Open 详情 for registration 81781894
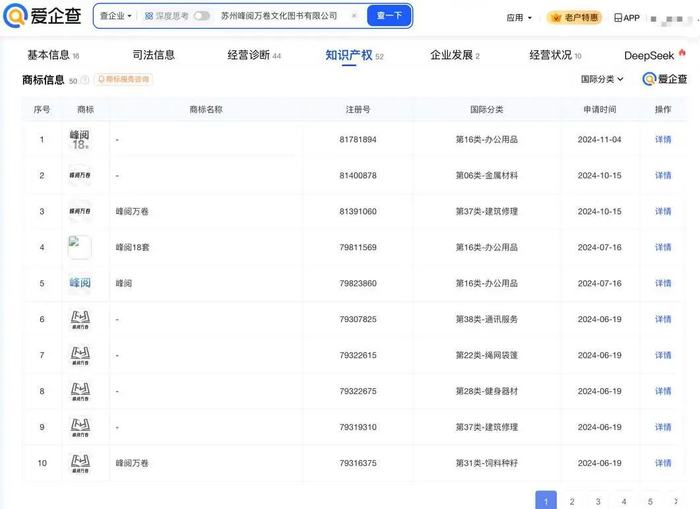The height and width of the screenshot is (509, 700). [662, 139]
